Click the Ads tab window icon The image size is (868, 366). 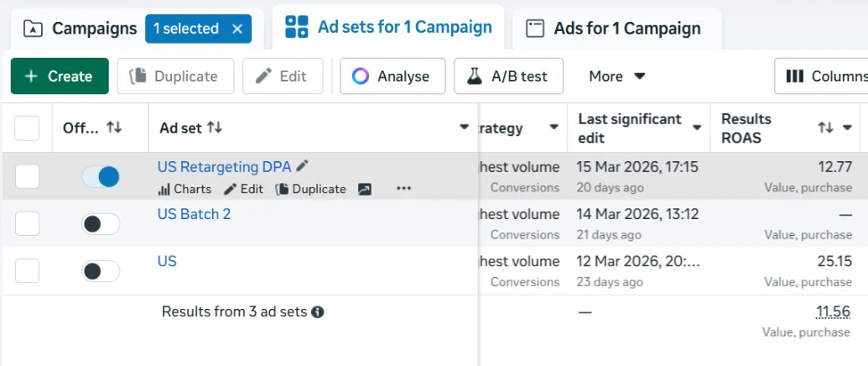coord(535,29)
